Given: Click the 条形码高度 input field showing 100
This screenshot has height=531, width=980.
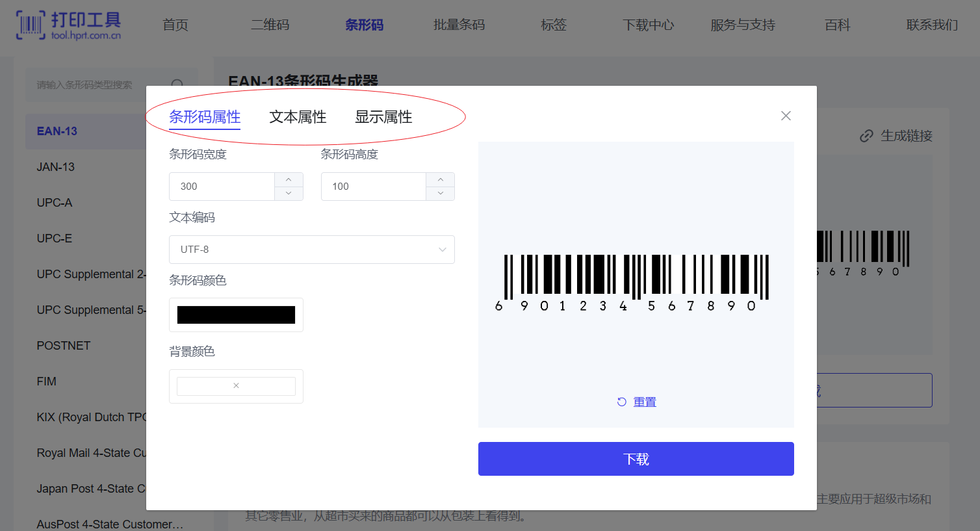Looking at the screenshot, I should pyautogui.click(x=374, y=187).
